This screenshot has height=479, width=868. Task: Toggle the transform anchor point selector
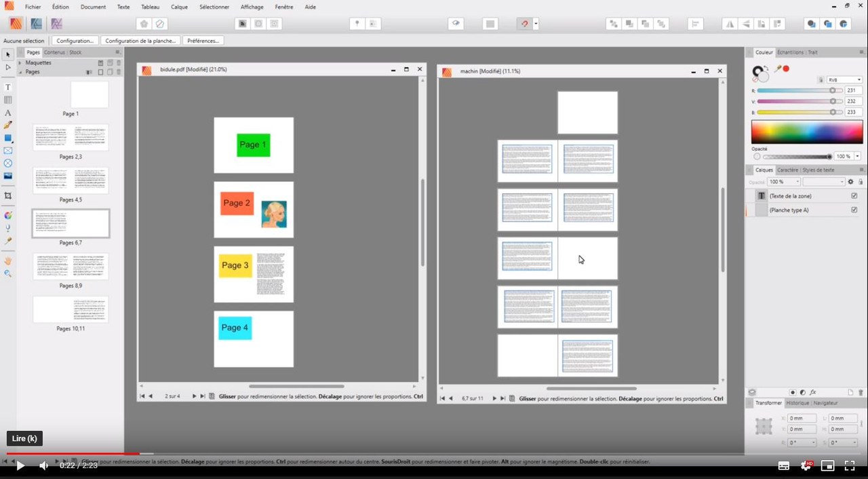click(764, 427)
